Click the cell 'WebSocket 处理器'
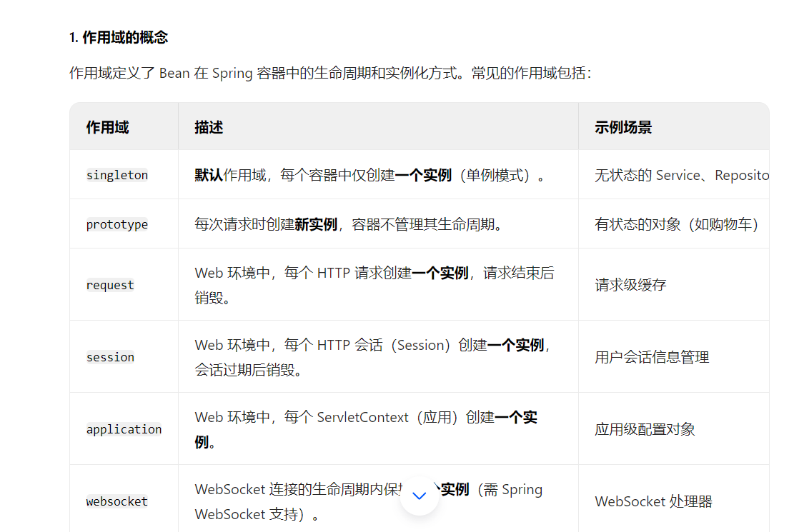 (x=653, y=501)
